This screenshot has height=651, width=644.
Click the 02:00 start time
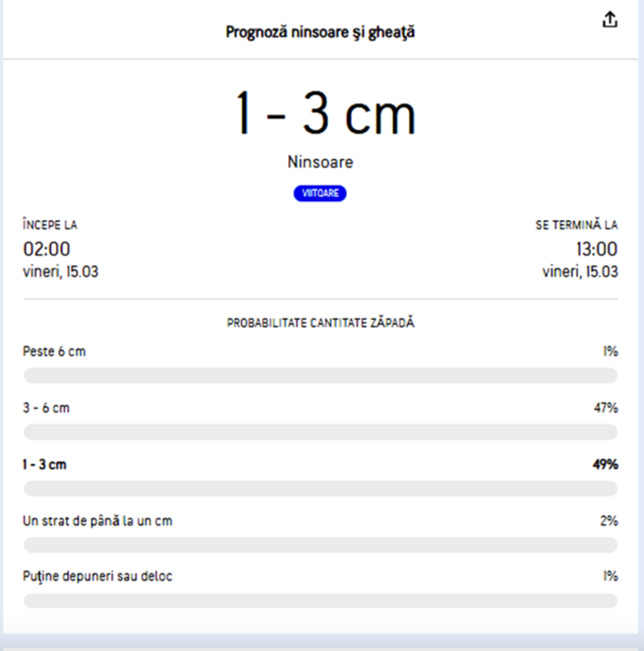47,249
